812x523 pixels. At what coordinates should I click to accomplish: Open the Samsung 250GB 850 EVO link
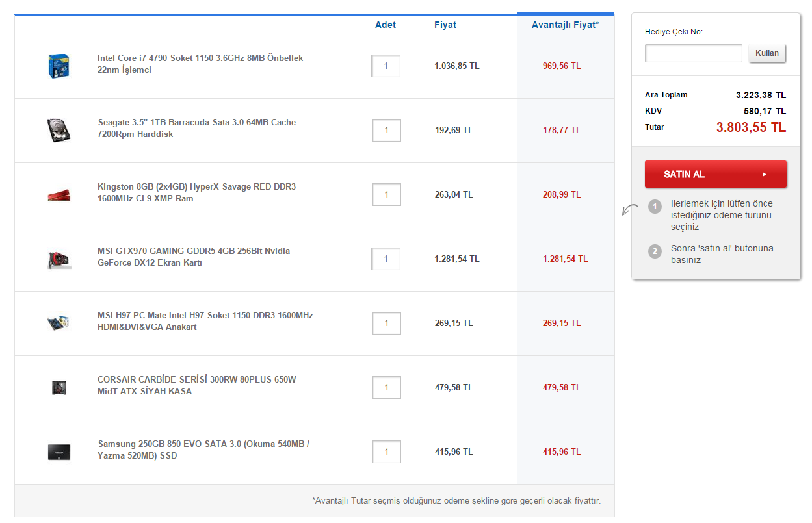[203, 450]
